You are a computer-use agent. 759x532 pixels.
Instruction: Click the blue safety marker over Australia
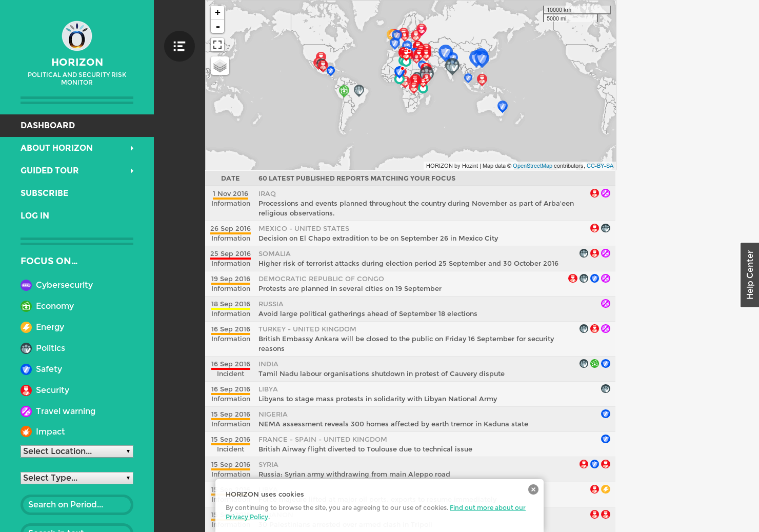(x=503, y=106)
